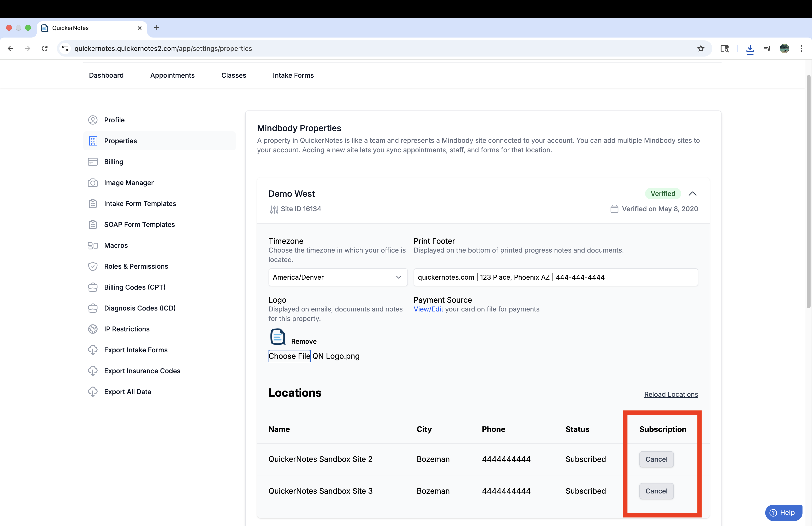Click Roles & Permissions shield icon
Image resolution: width=812 pixels, height=526 pixels.
(93, 266)
